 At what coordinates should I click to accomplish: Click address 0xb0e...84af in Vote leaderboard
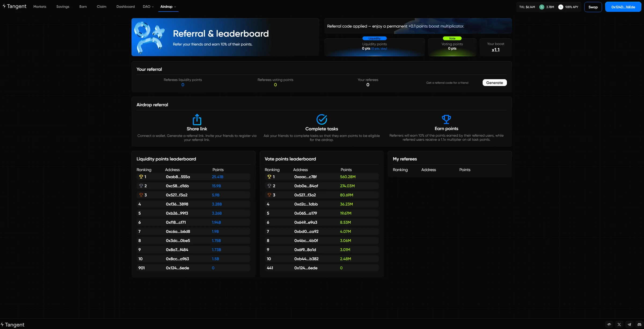click(306, 186)
